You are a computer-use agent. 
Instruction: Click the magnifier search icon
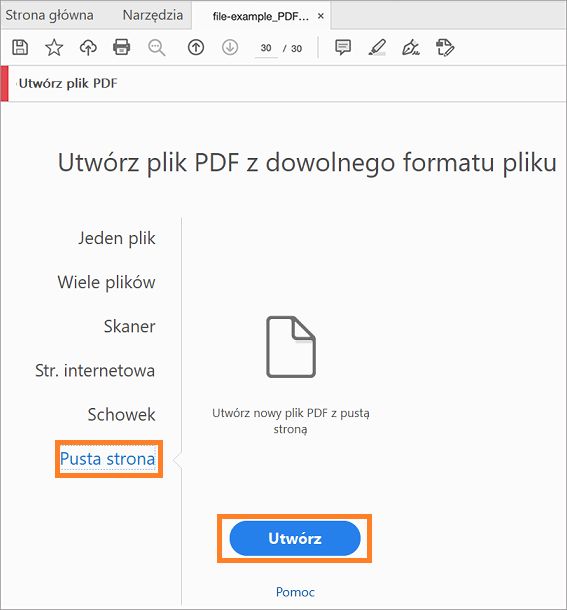157,48
